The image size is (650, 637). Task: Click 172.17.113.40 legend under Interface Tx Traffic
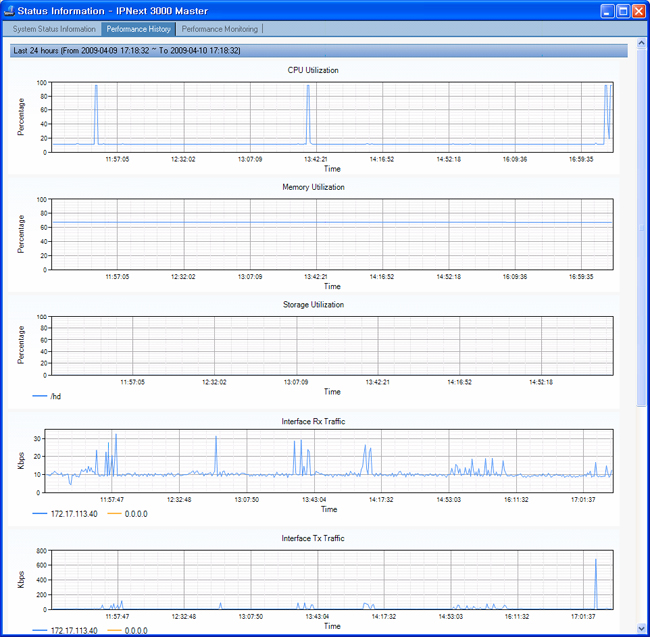point(73,631)
